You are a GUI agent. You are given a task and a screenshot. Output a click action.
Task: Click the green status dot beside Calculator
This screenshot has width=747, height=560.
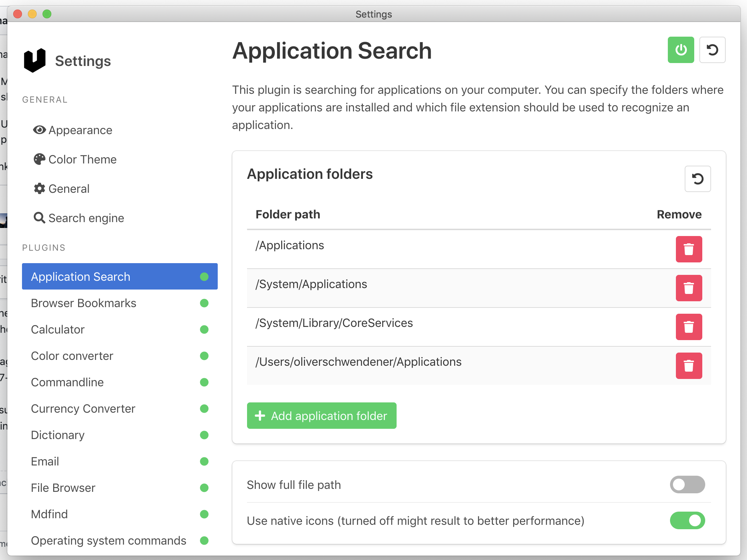coord(204,329)
